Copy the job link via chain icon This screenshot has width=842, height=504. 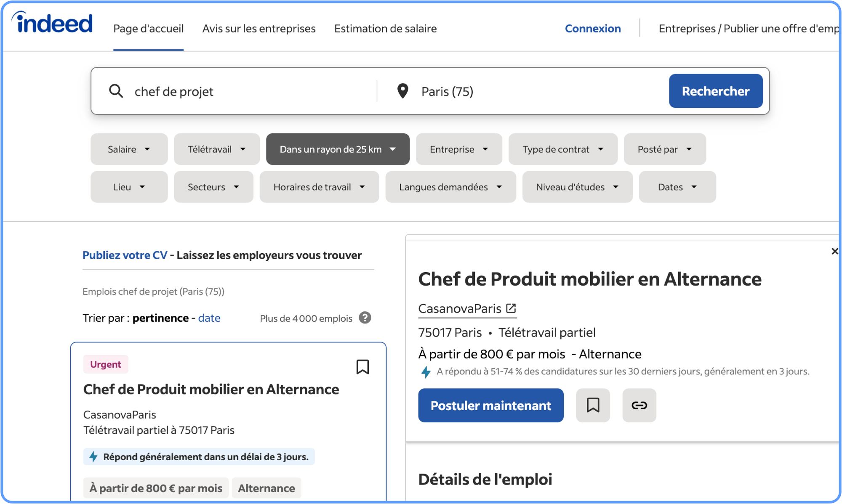639,405
